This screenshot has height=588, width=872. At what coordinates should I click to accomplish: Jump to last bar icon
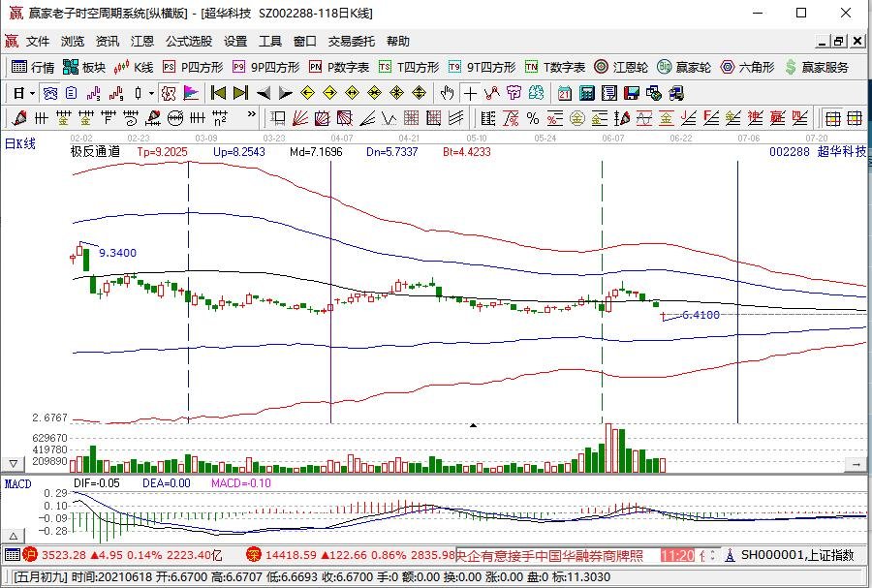click(x=240, y=93)
